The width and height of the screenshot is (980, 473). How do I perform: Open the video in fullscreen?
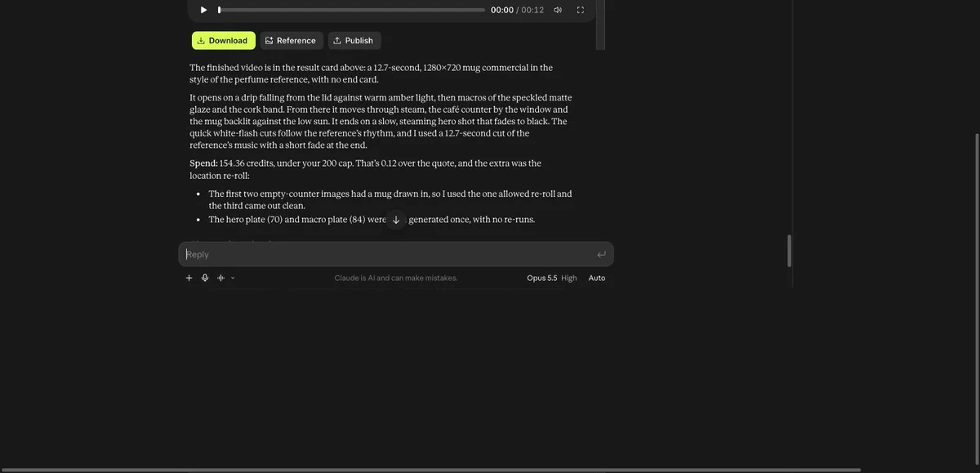coord(581,10)
